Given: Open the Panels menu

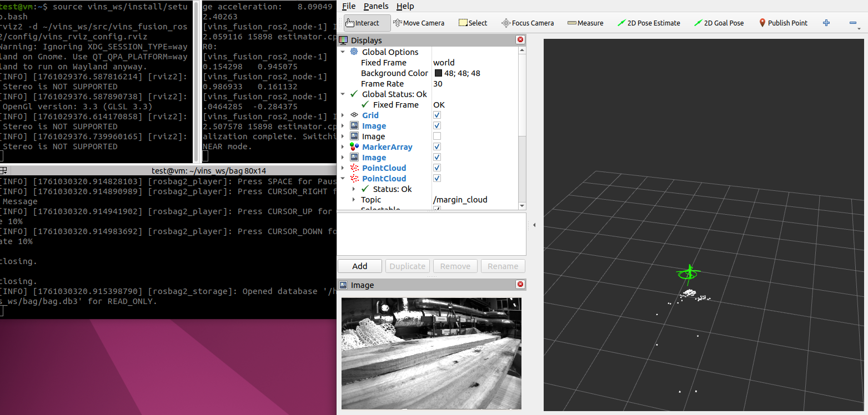Looking at the screenshot, I should coord(376,6).
